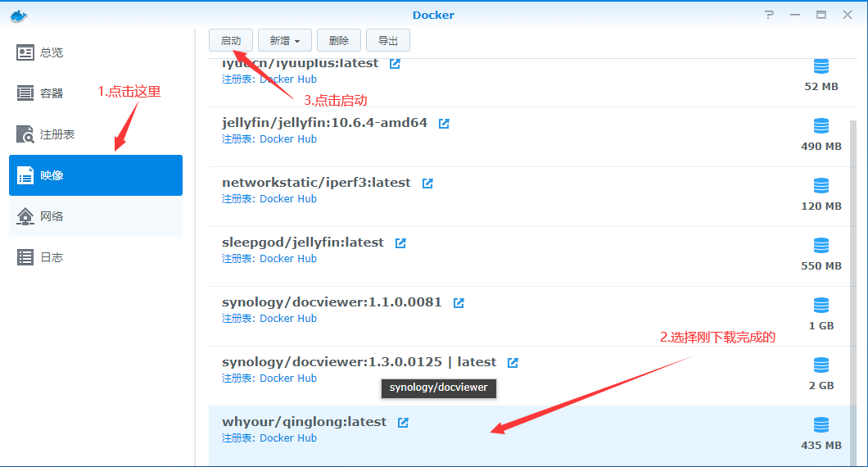This screenshot has height=467, width=868.
Task: Select the sleepgod/jellyfin:latest image name
Action: 303,242
